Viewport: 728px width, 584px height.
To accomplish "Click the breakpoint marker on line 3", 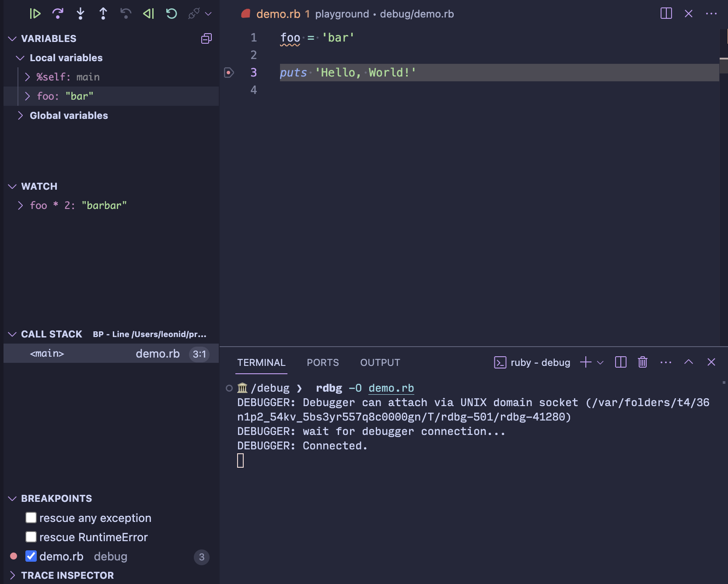I will click(x=229, y=73).
